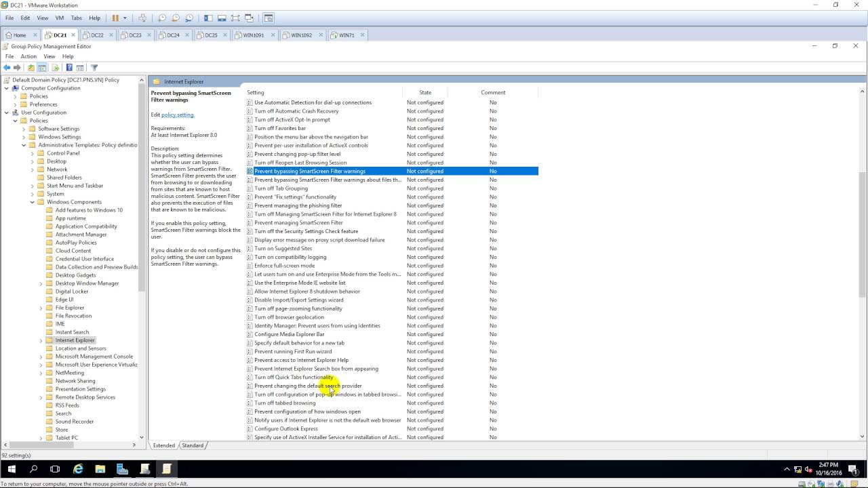
Task: Open File Explorer from the taskbar
Action: pyautogui.click(x=100, y=469)
